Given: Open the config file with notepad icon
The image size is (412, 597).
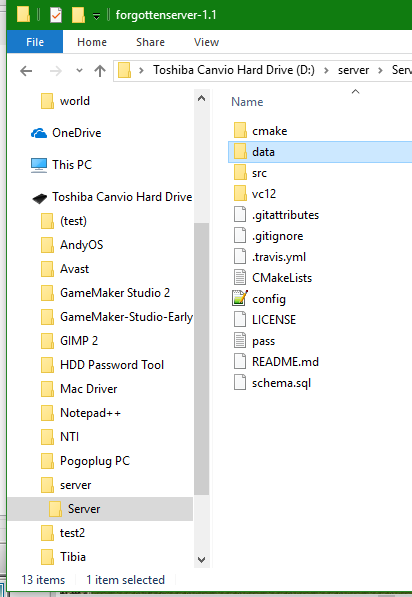Looking at the screenshot, I should pyautogui.click(x=240, y=299).
